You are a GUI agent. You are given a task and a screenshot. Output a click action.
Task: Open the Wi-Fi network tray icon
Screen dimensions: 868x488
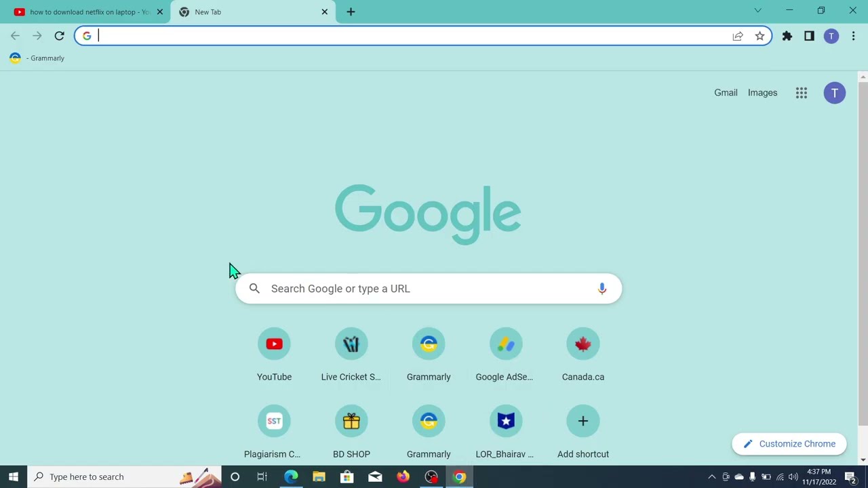point(780,476)
